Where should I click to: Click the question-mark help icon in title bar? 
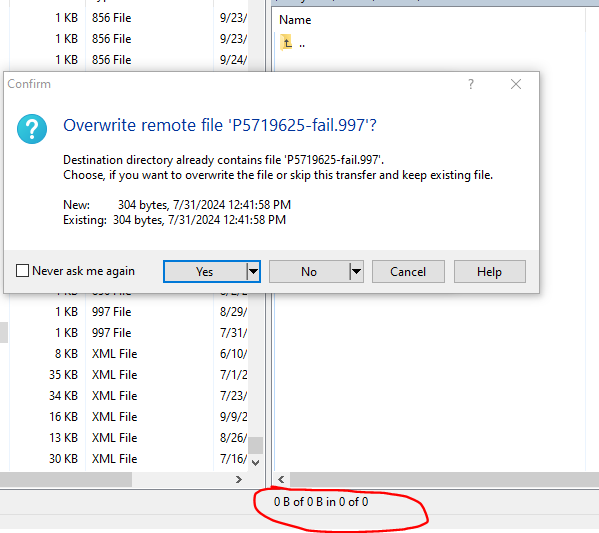(x=471, y=84)
